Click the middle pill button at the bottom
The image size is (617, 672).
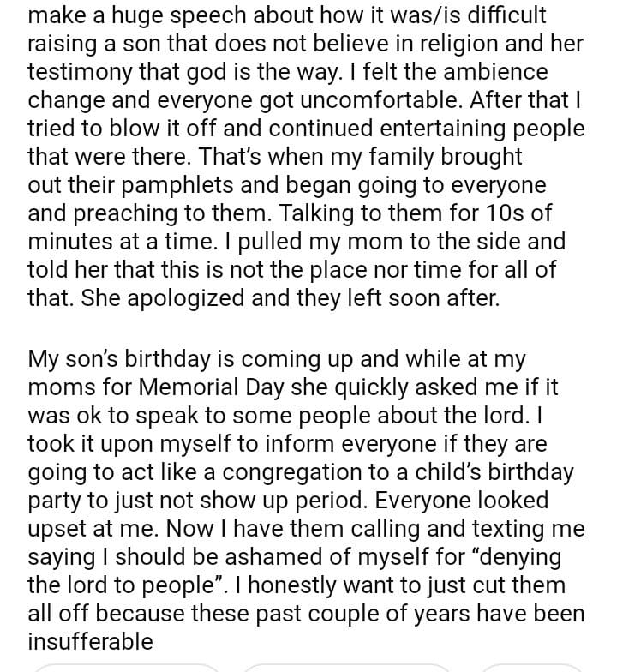pos(345,668)
